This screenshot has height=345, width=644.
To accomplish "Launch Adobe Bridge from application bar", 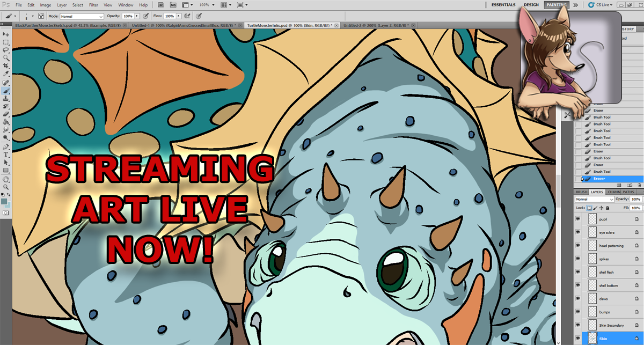I will [x=160, y=5].
